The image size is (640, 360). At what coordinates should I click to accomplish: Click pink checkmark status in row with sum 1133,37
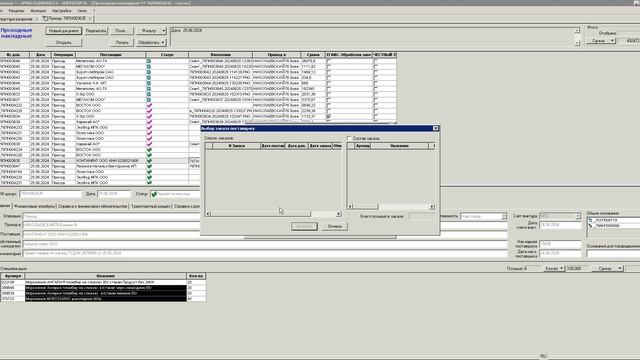tap(149, 116)
